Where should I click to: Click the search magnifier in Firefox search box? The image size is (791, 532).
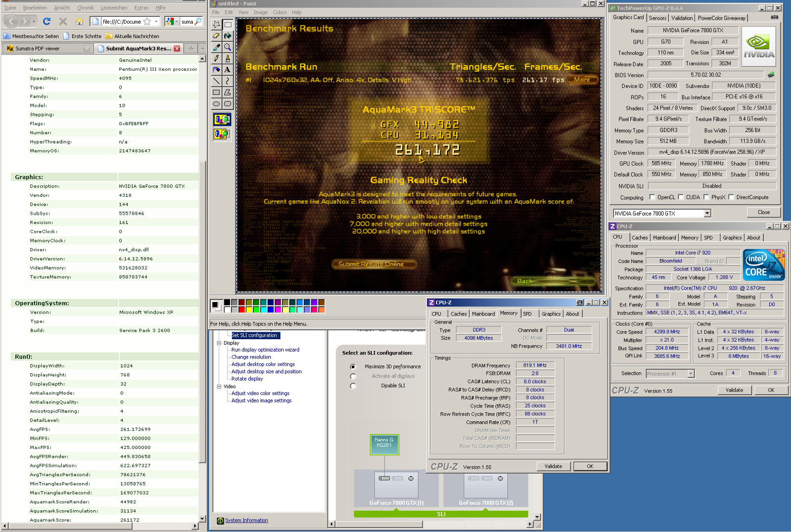click(x=198, y=21)
